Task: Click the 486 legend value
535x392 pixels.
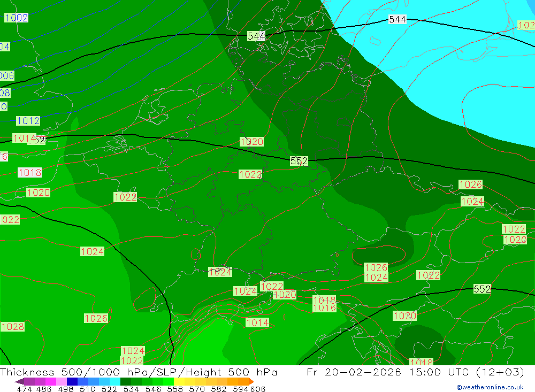Action: pyautogui.click(x=44, y=389)
